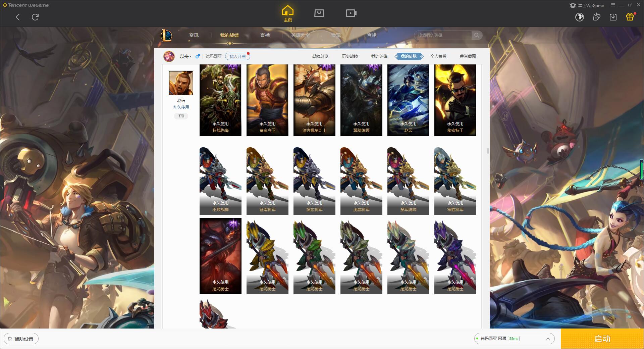644x349 pixels.
Task: Open the 赵云 skin card
Action: tap(408, 100)
